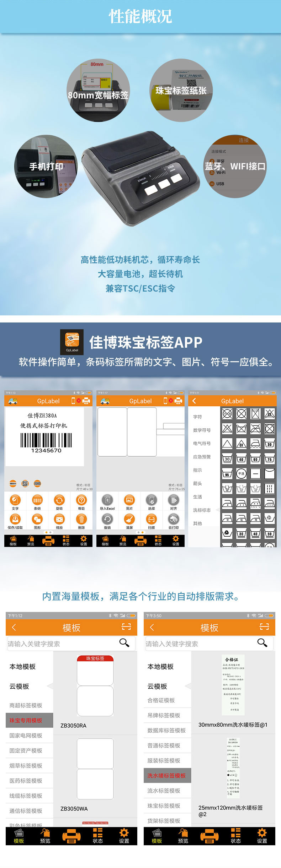This screenshot has width=281, height=868.
Task: Select 箭头 arrows category
Action: 197,483
